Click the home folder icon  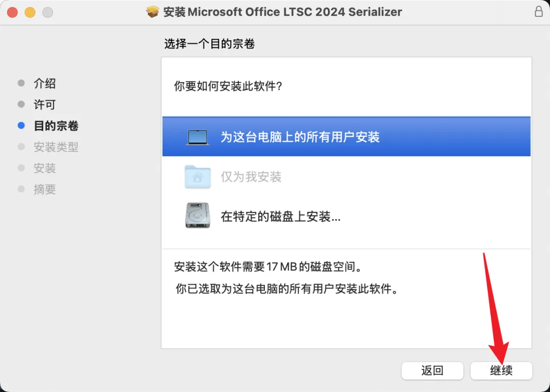198,177
